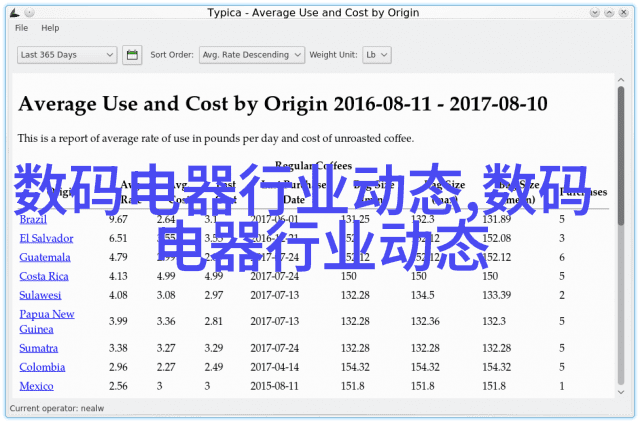This screenshot has width=640, height=423.
Task: Click the Sumatra origin link
Action: [39, 348]
